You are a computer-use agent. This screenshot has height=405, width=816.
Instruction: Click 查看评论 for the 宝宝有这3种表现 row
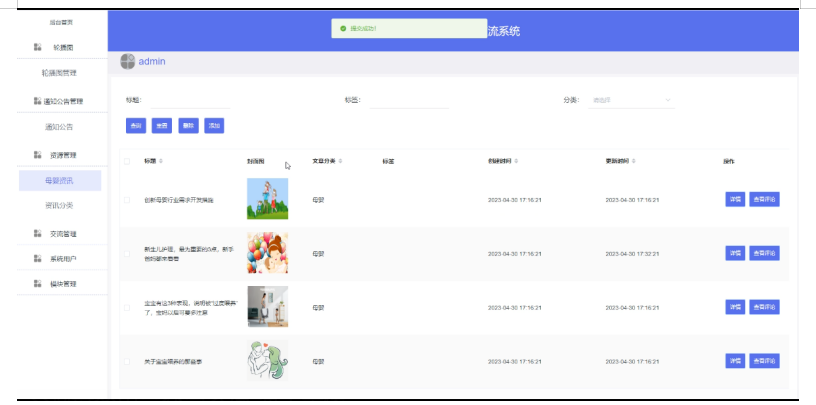[x=764, y=307]
